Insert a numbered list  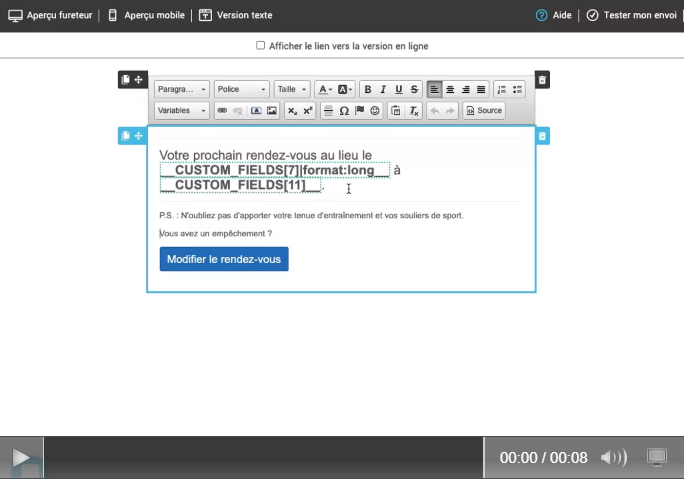[x=503, y=89]
